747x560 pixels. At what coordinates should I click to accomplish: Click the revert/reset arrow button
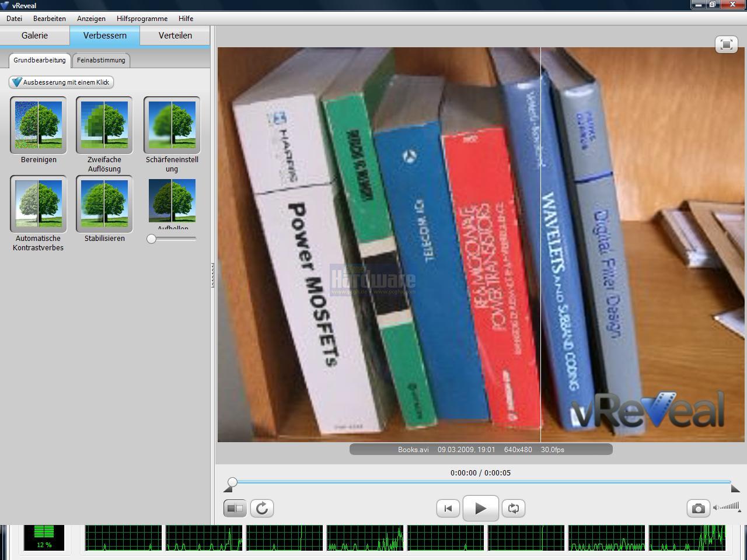(x=262, y=508)
